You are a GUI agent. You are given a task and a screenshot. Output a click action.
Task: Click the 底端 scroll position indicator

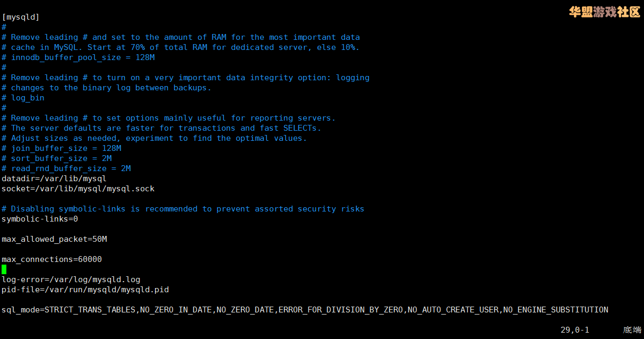pyautogui.click(x=632, y=330)
